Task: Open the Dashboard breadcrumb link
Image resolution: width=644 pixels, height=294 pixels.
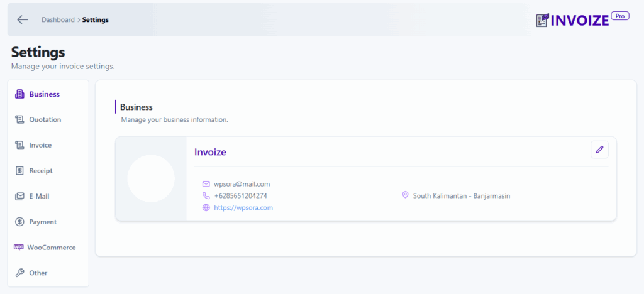Action: pyautogui.click(x=58, y=19)
